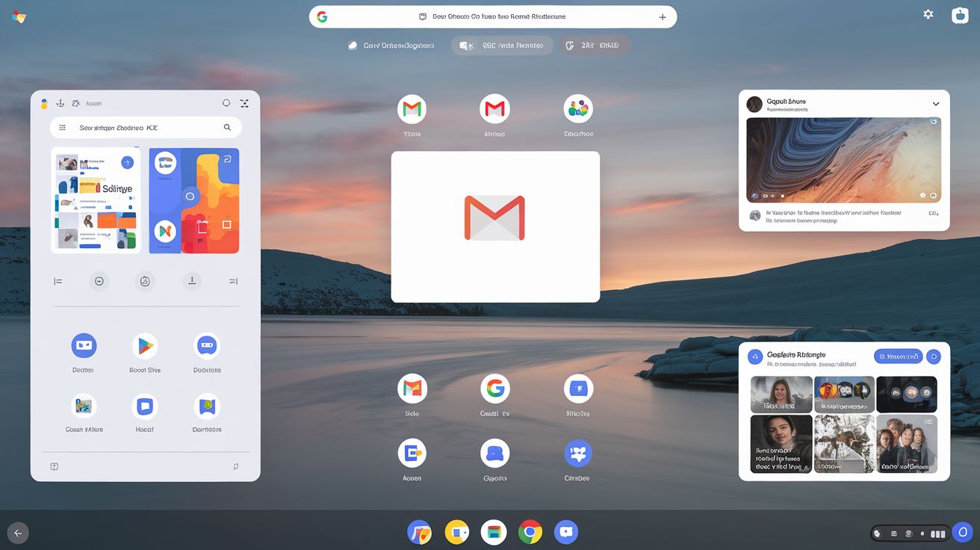
Task: Launch the white multicolor app in the shelf
Action: [493, 532]
